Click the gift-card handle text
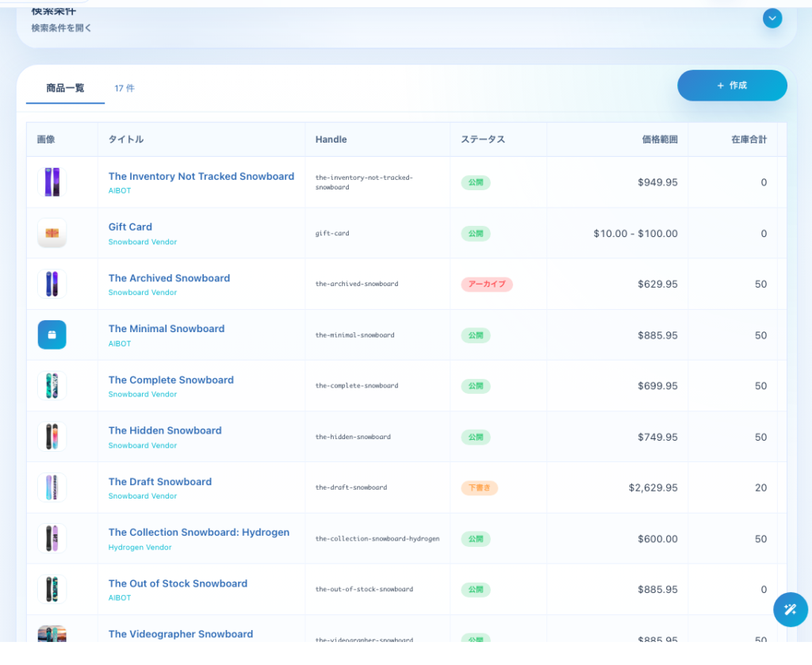The image size is (812, 665). [x=332, y=233]
